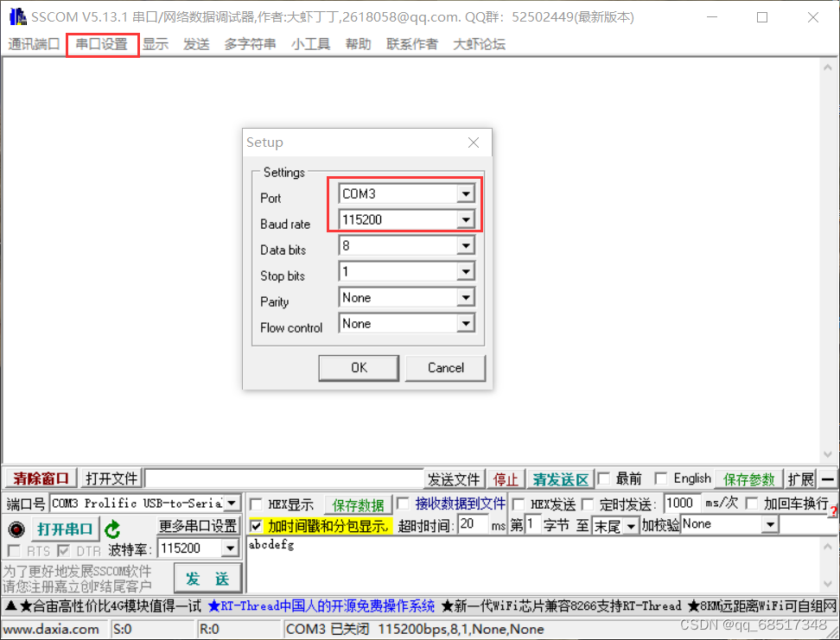The image size is (840, 640).
Task: Click the 保存参数 save parameters button
Action: pos(750,479)
